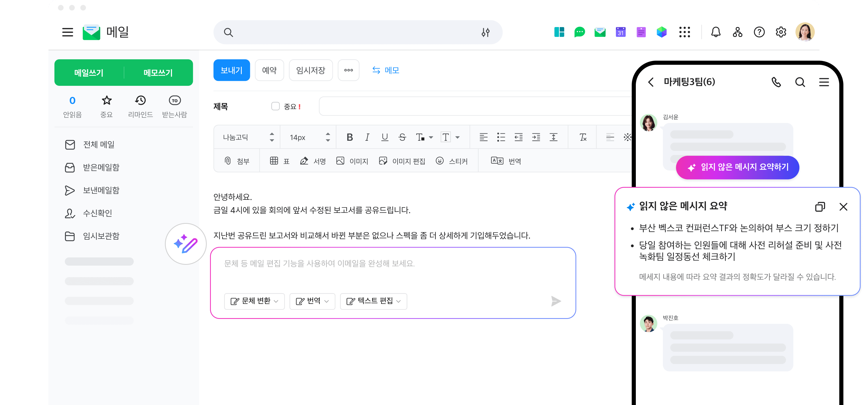Click the text color T icon
The height and width of the screenshot is (405, 868).
tap(420, 137)
